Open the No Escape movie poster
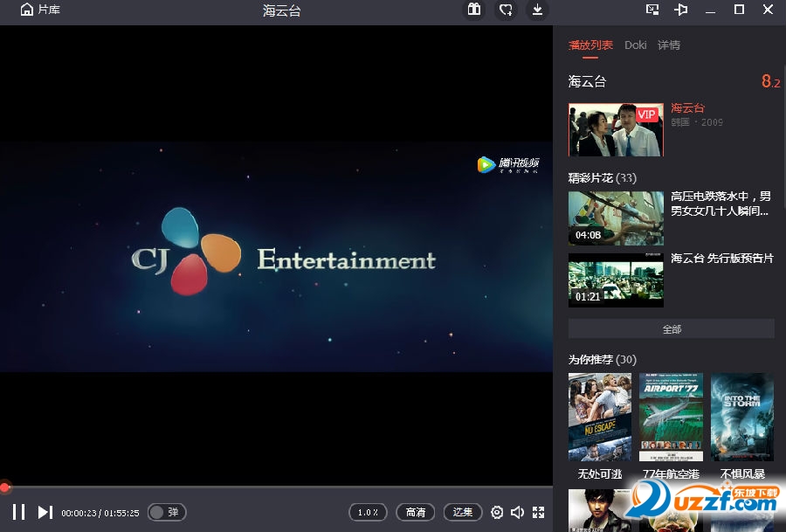The image size is (786, 532). pos(600,417)
